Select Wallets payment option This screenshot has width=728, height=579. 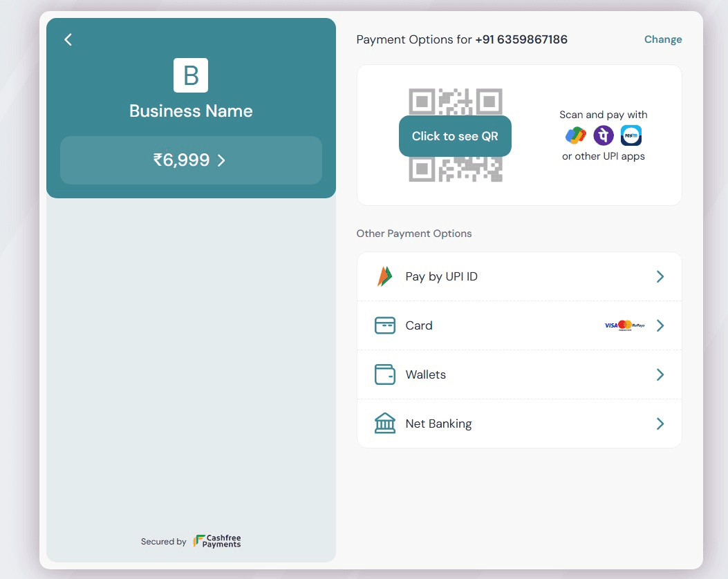point(519,374)
